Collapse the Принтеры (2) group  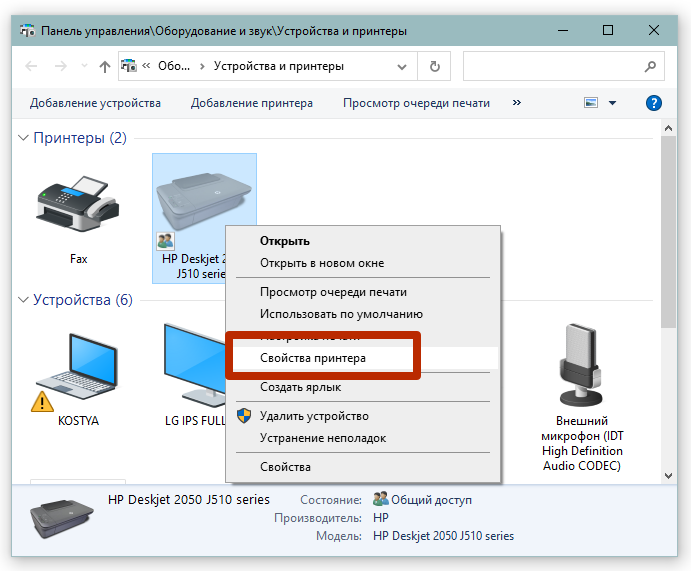click(x=23, y=137)
